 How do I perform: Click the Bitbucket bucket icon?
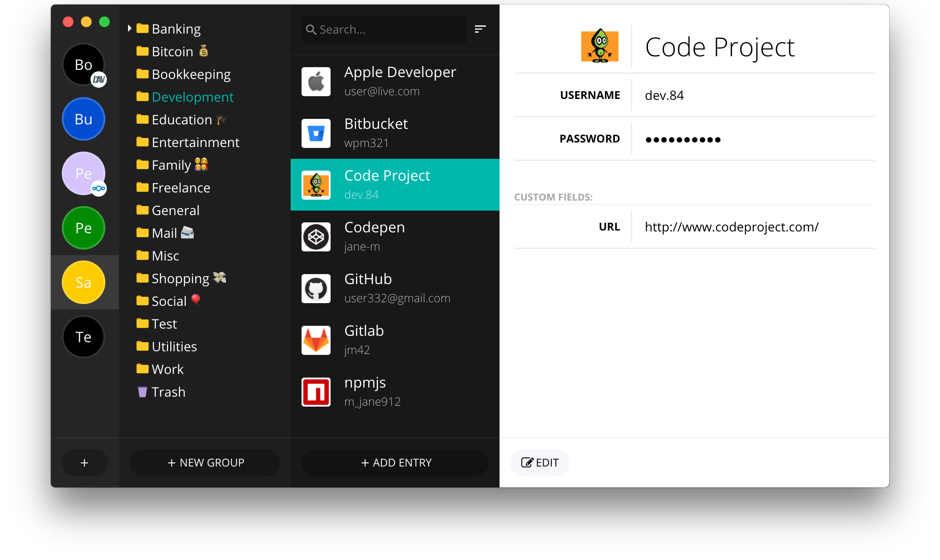pos(316,133)
